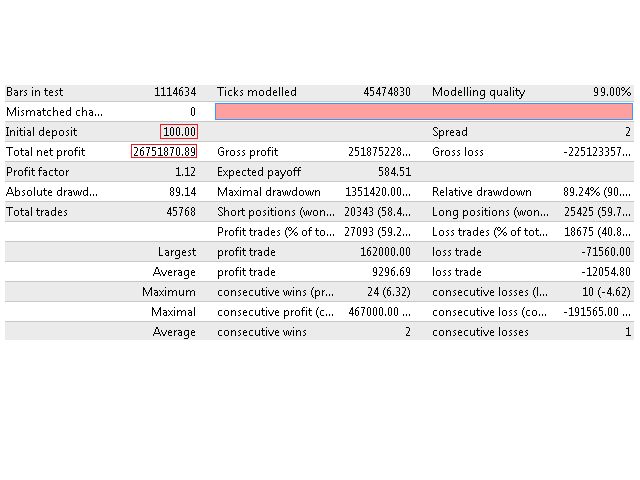Click the Bars in test value 1114634

(175, 92)
